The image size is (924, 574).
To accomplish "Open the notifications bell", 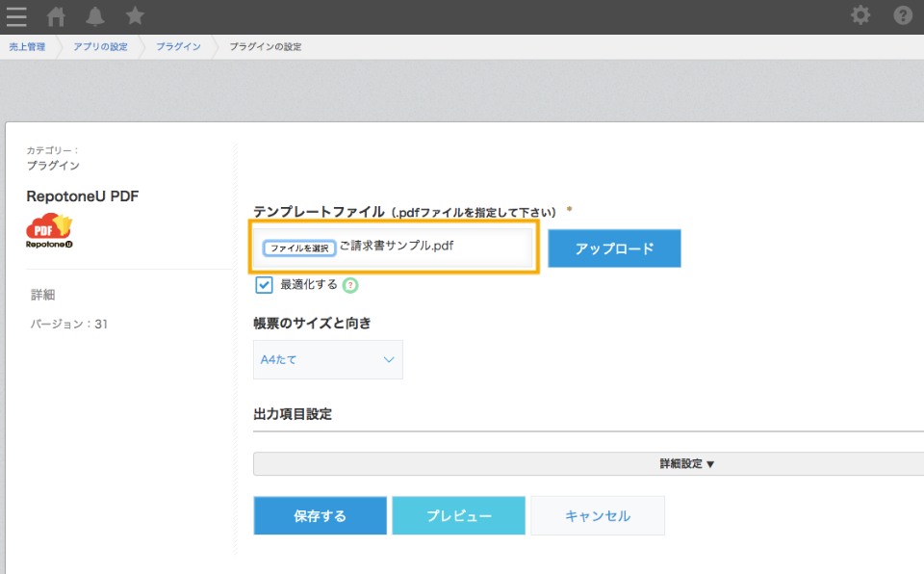I will [95, 16].
